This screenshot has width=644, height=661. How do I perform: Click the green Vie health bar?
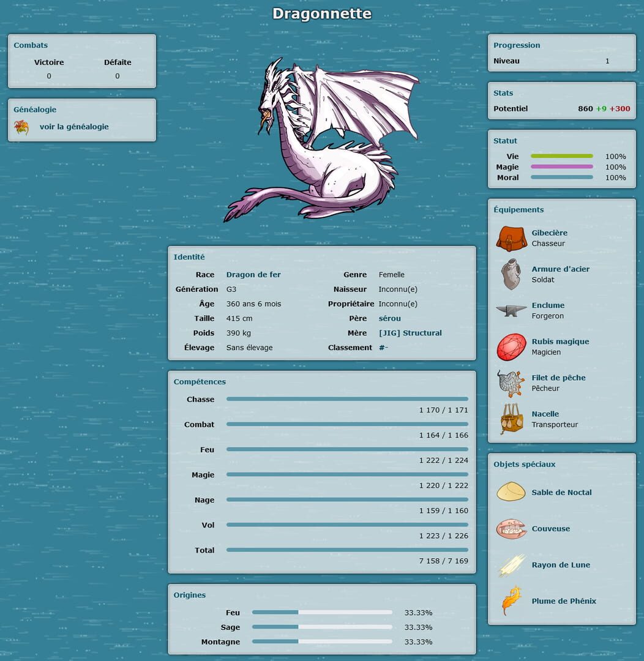point(561,155)
